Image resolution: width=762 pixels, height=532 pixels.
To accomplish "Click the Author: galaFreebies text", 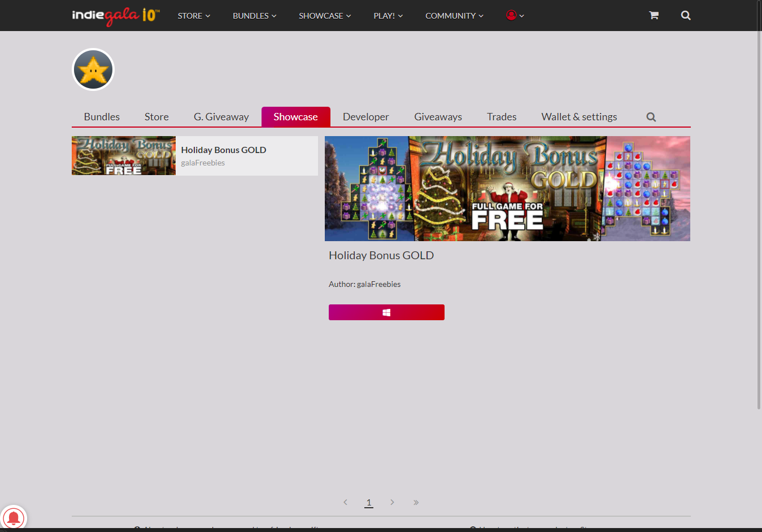I will [x=364, y=284].
